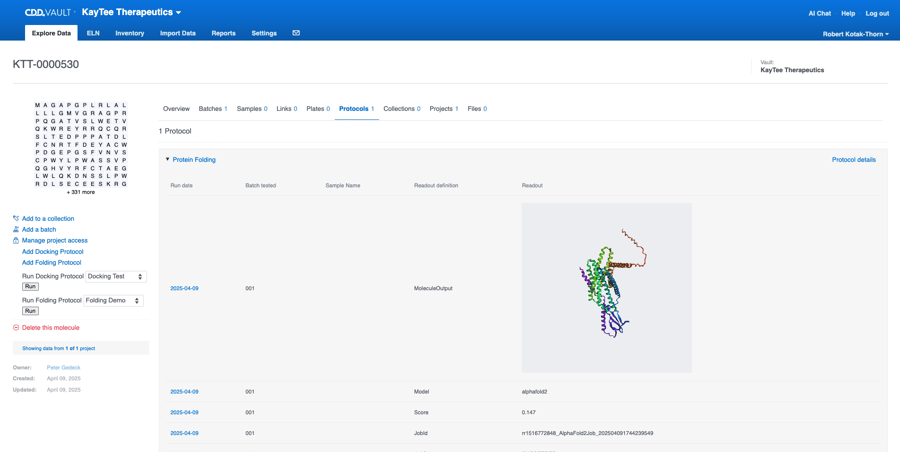
Task: Click the Add to a collection icon
Action: (16, 219)
